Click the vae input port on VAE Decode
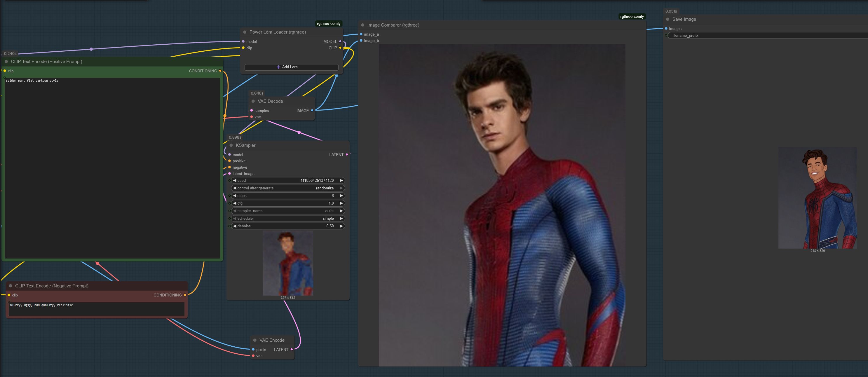The height and width of the screenshot is (377, 868). [x=251, y=117]
